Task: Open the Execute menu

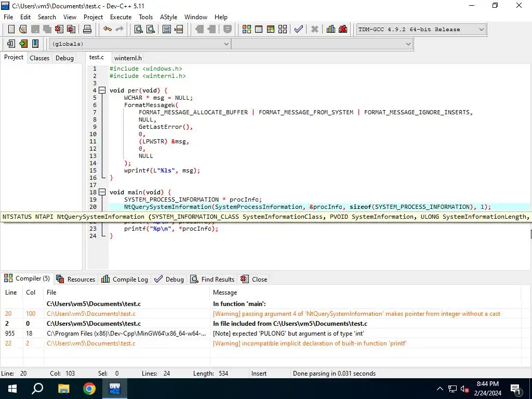Action: click(x=121, y=17)
